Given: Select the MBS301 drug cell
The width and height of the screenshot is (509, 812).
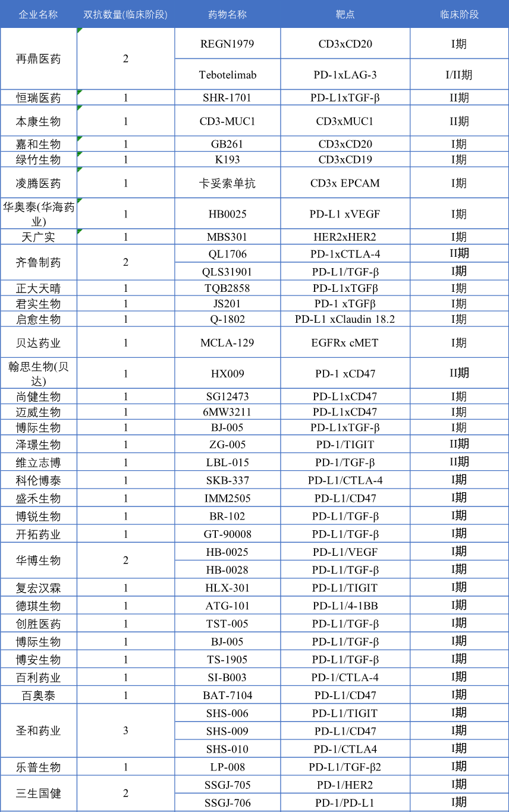Looking at the screenshot, I should click(228, 237).
